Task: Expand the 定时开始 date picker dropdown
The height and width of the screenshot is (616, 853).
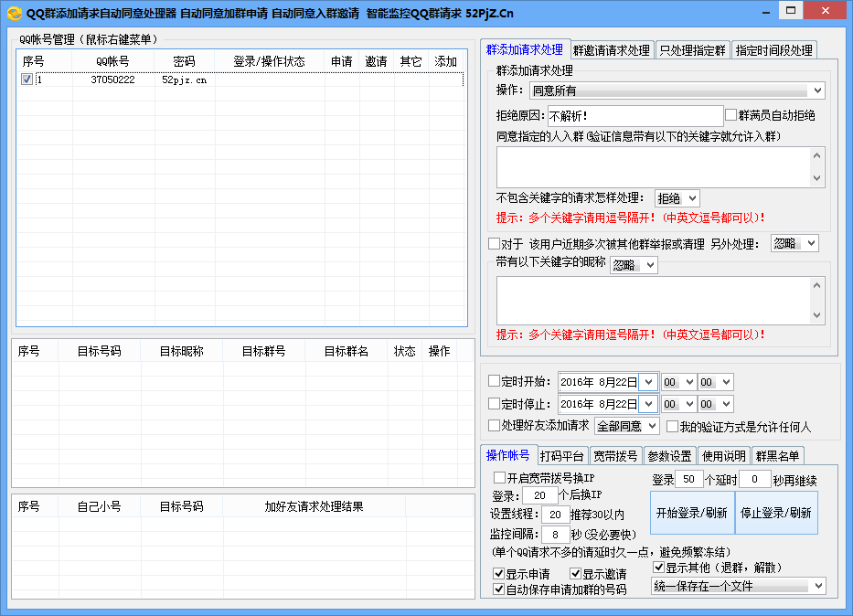Action: click(x=648, y=381)
